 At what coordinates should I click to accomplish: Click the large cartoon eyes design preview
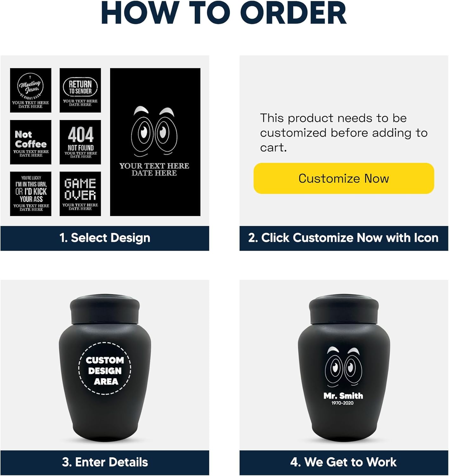click(x=155, y=142)
